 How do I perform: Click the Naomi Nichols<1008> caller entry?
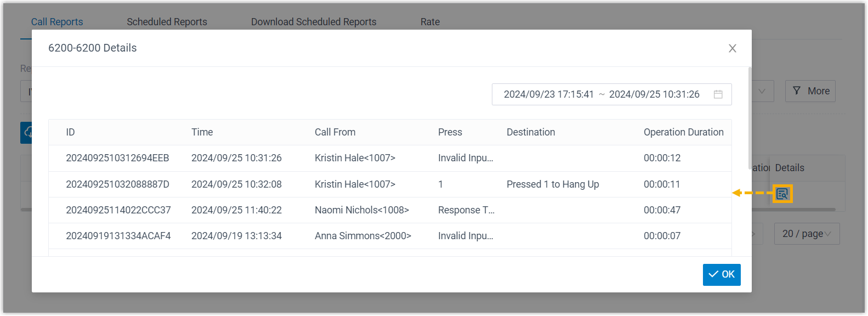(x=361, y=210)
